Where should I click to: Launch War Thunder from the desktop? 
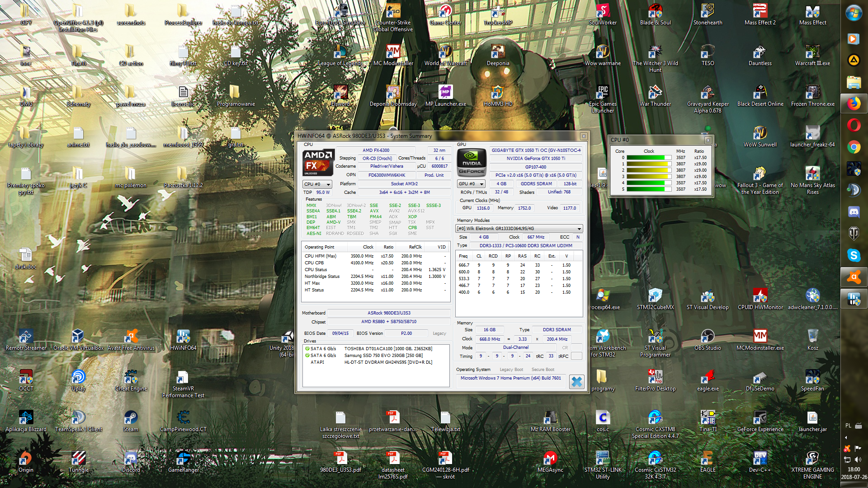coord(655,95)
